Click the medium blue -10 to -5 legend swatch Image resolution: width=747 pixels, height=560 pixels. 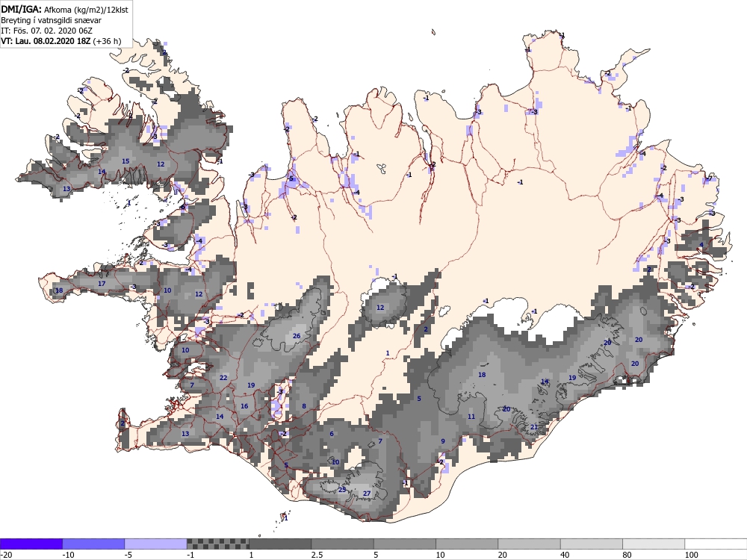click(93, 544)
